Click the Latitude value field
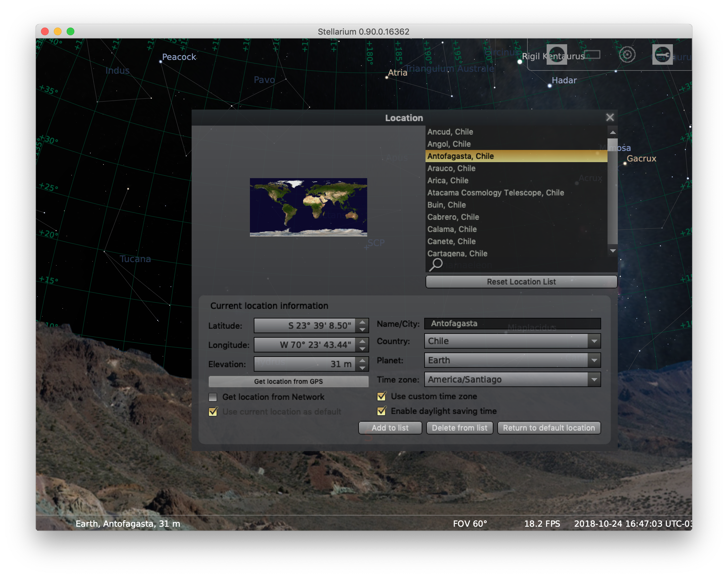 (305, 326)
